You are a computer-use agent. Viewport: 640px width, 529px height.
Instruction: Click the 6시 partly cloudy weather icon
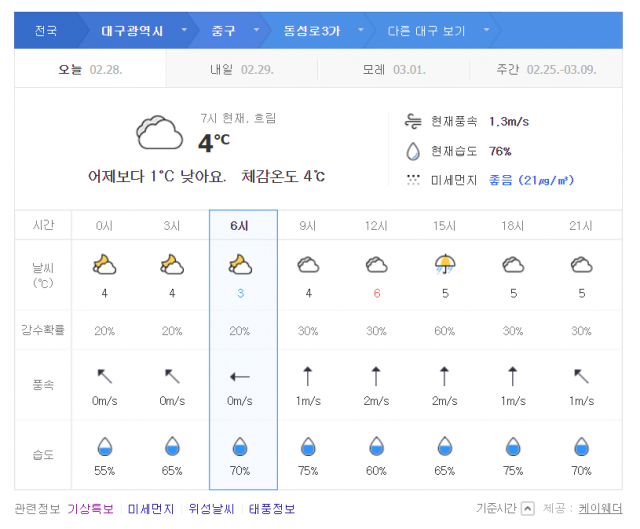click(x=240, y=264)
